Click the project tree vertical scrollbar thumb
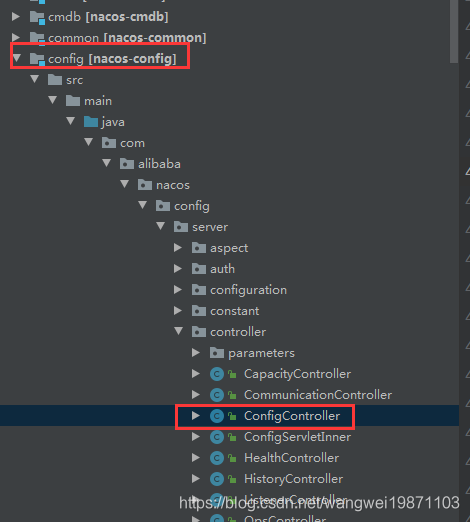The width and height of the screenshot is (470, 522). click(x=454, y=32)
